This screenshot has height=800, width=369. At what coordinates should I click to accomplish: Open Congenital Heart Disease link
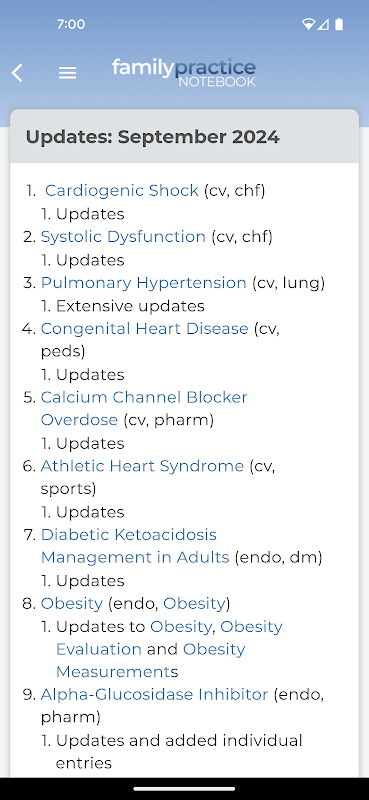click(x=144, y=329)
